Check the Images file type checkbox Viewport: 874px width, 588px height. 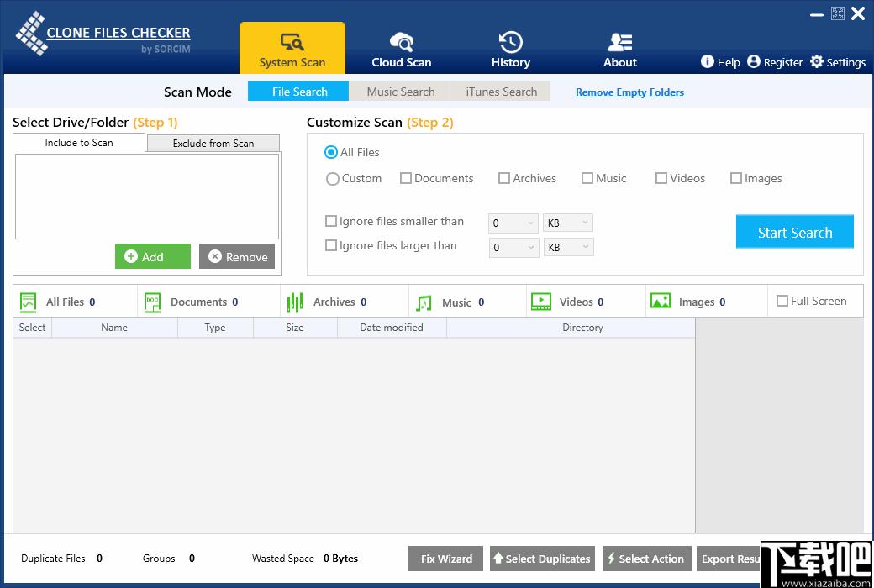[x=736, y=178]
